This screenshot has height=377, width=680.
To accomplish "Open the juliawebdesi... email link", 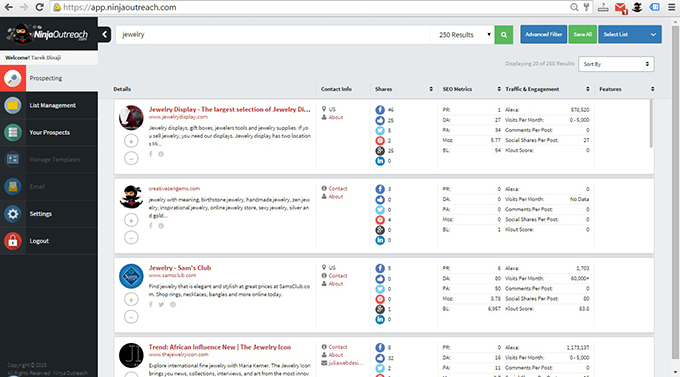I will click(345, 363).
